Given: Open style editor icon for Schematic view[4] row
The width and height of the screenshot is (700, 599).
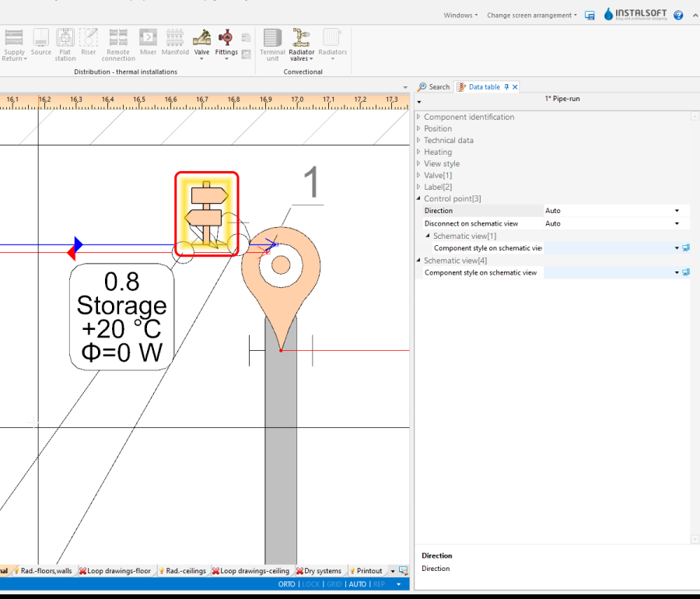Looking at the screenshot, I should coord(686,272).
